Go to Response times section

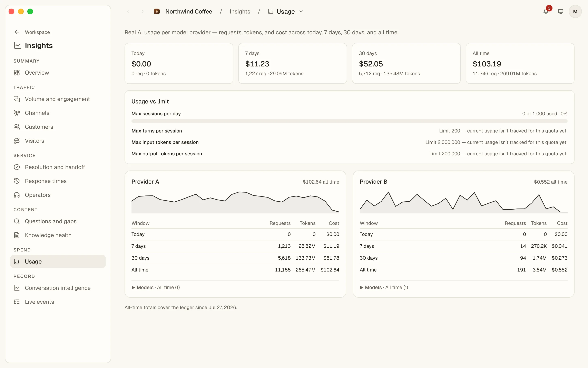[x=58, y=181]
